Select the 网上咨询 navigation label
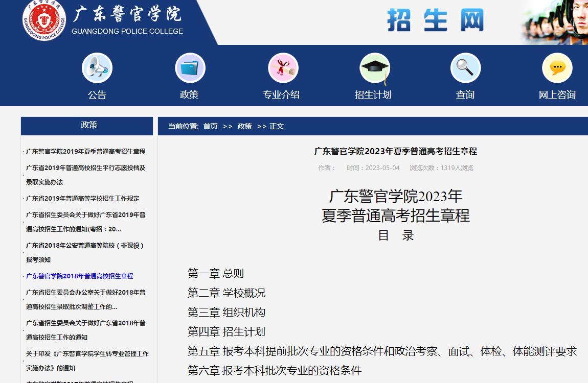588x383 pixels. pyautogui.click(x=557, y=94)
